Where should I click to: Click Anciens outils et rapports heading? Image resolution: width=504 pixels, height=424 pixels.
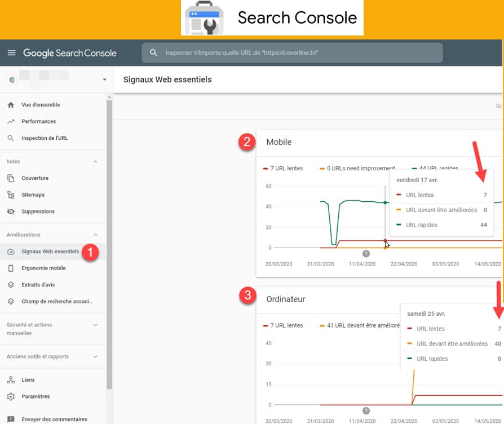pos(38,356)
